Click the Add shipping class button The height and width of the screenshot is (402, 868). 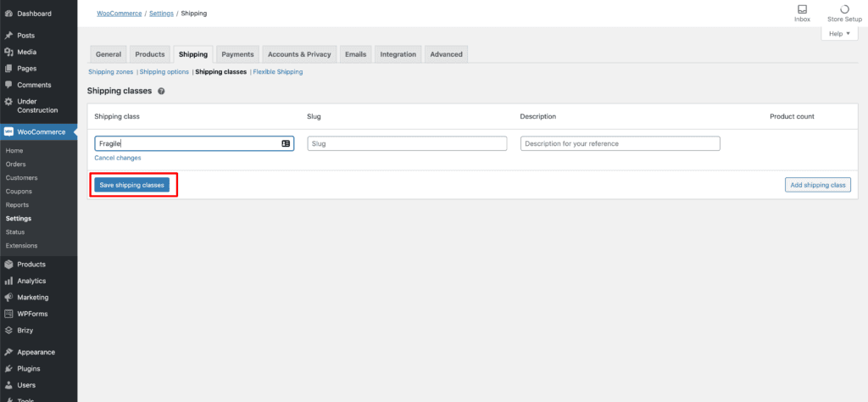click(x=818, y=185)
